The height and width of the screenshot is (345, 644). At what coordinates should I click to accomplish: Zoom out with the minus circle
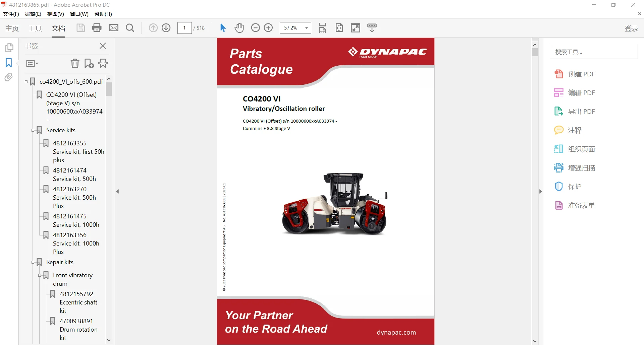point(256,28)
